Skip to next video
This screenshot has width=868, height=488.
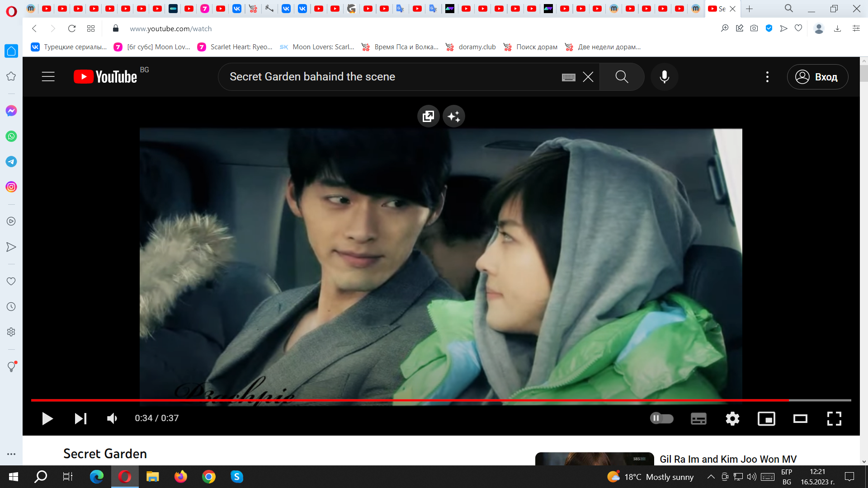pos(80,419)
